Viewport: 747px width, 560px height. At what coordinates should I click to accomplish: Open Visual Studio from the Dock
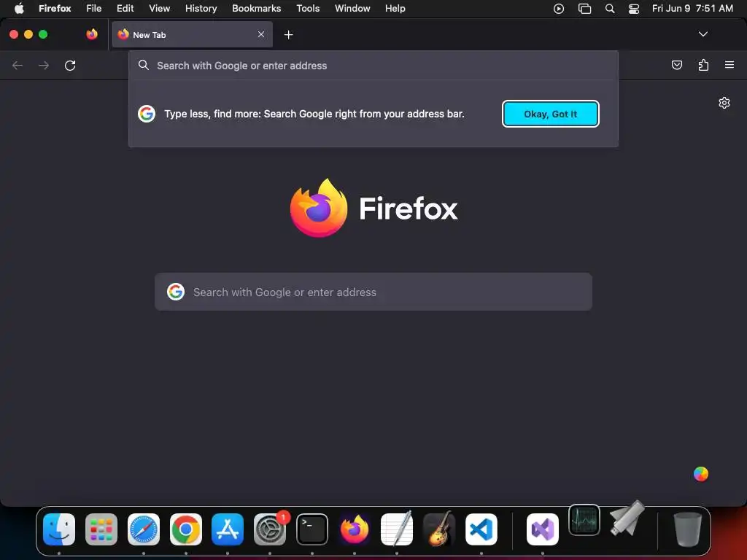tap(543, 529)
